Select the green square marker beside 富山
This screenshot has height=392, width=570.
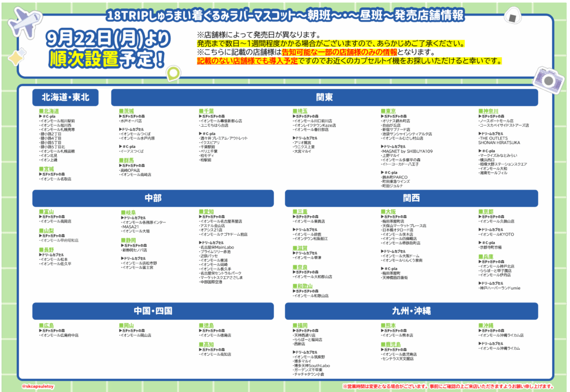41,212
